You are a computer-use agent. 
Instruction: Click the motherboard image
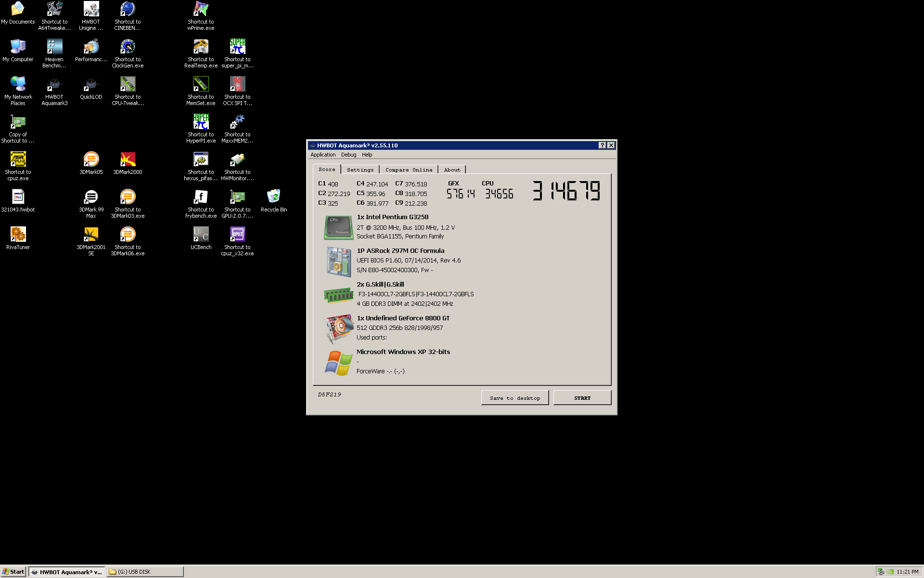[x=338, y=261]
